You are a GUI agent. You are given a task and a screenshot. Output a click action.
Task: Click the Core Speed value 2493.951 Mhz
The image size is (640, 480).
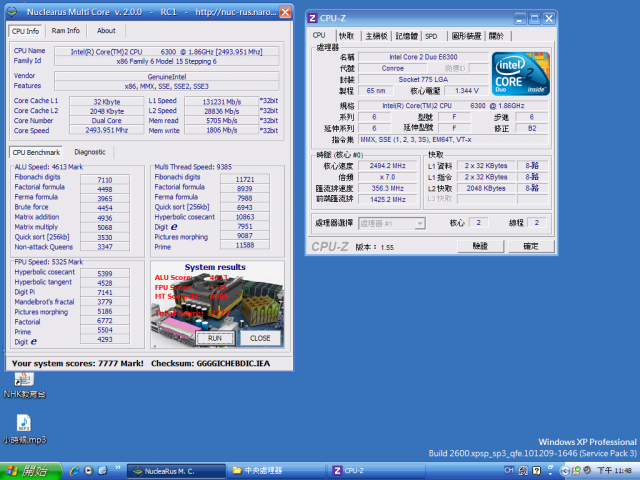coord(107,130)
